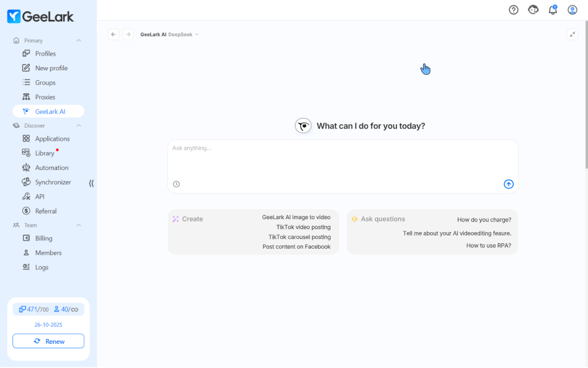Open the notifications bell
The width and height of the screenshot is (588, 368).
[553, 10]
